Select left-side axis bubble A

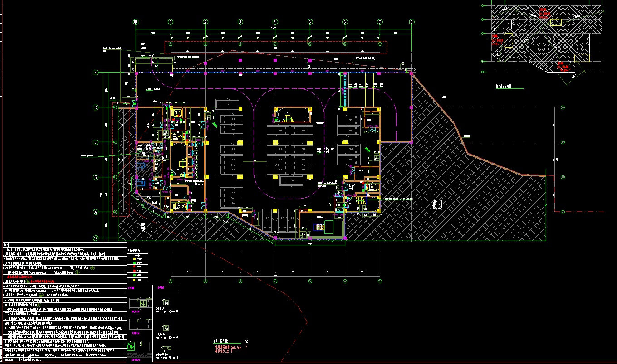[96, 212]
